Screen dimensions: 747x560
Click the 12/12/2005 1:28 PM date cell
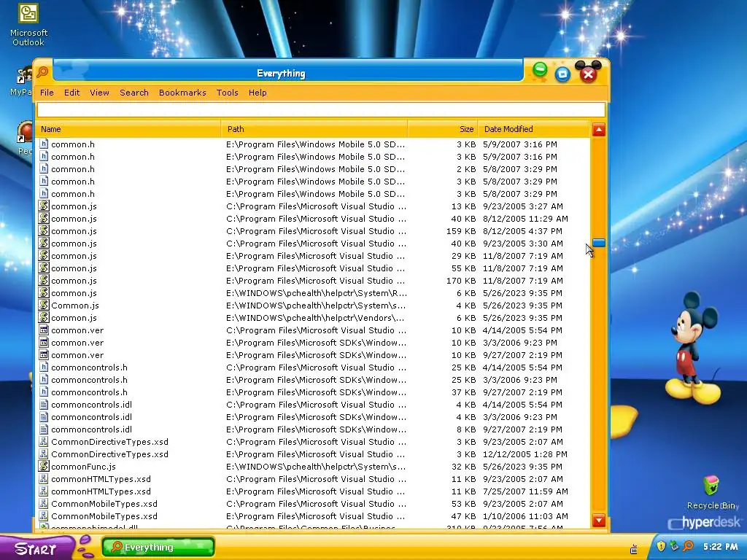pyautogui.click(x=525, y=454)
